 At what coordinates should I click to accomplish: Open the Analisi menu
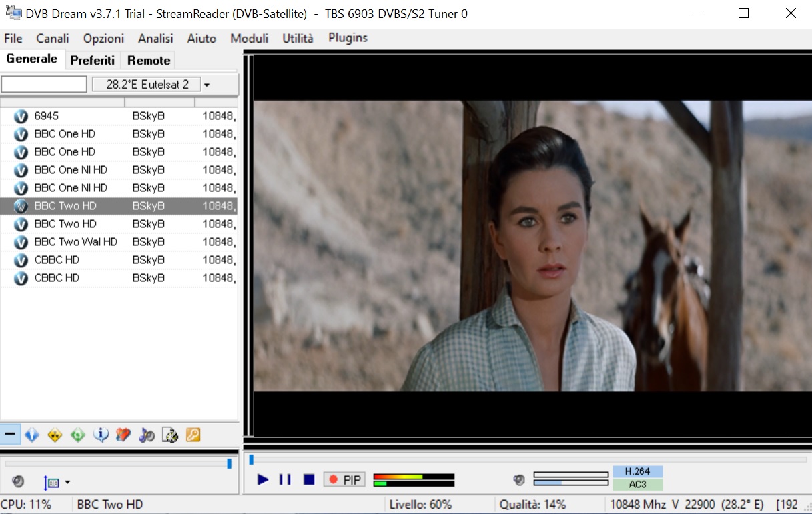(155, 39)
